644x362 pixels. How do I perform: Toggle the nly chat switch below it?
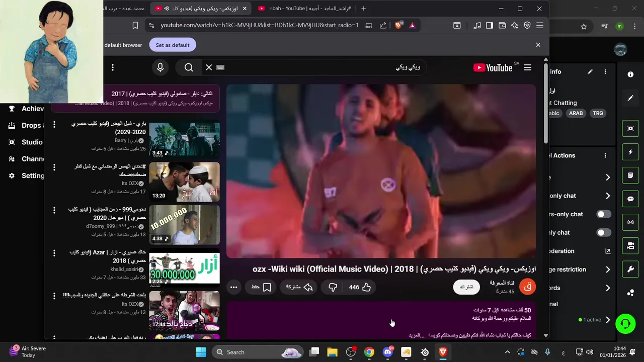point(604,233)
